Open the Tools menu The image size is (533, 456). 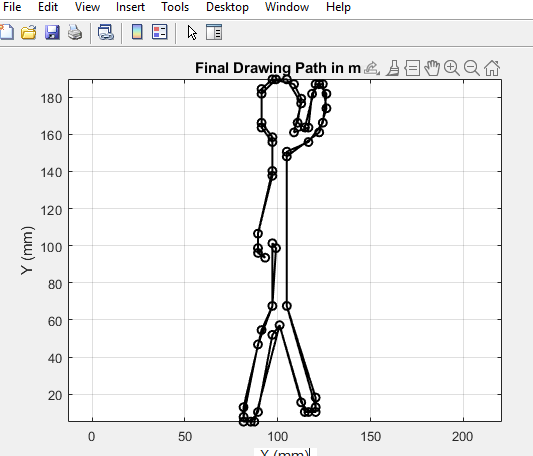(175, 7)
